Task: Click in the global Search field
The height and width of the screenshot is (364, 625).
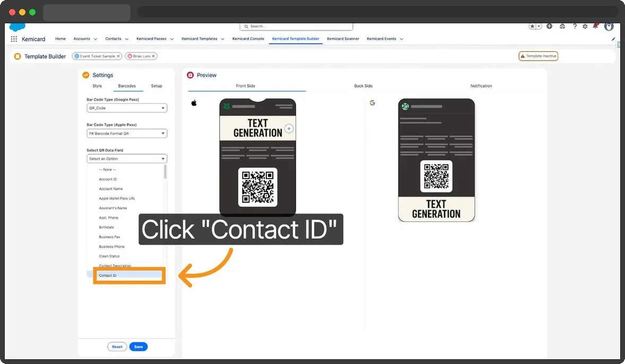Action: 296,26
